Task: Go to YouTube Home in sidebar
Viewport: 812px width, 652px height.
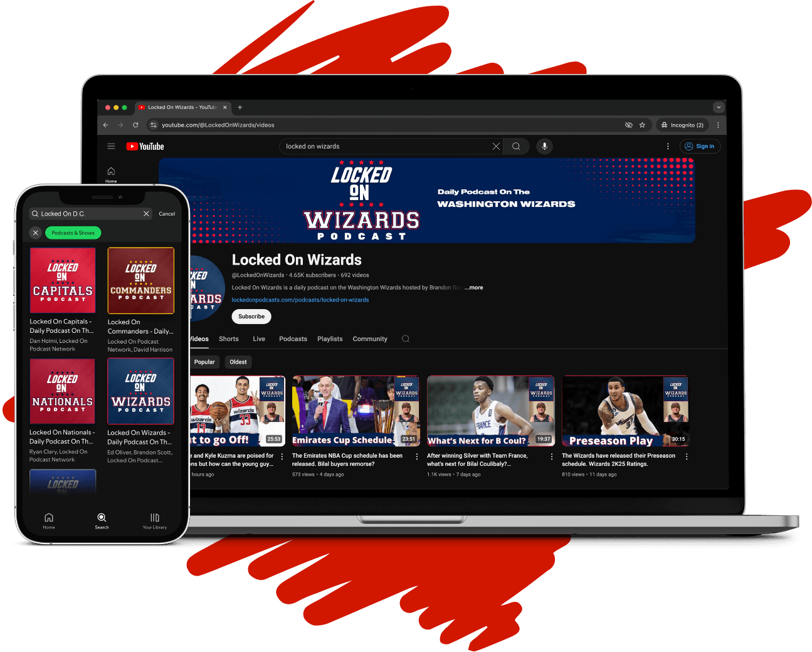Action: pyautogui.click(x=111, y=174)
